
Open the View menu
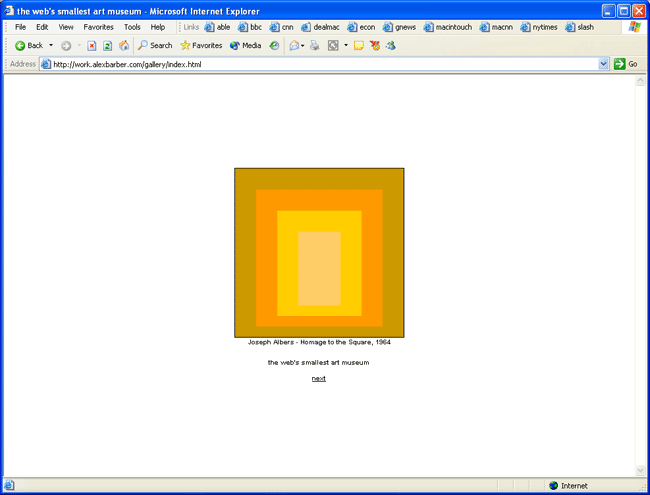tap(66, 27)
